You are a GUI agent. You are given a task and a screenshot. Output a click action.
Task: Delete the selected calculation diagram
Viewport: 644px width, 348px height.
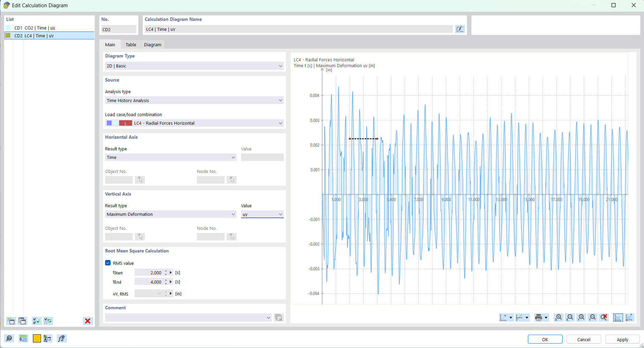[x=88, y=321]
